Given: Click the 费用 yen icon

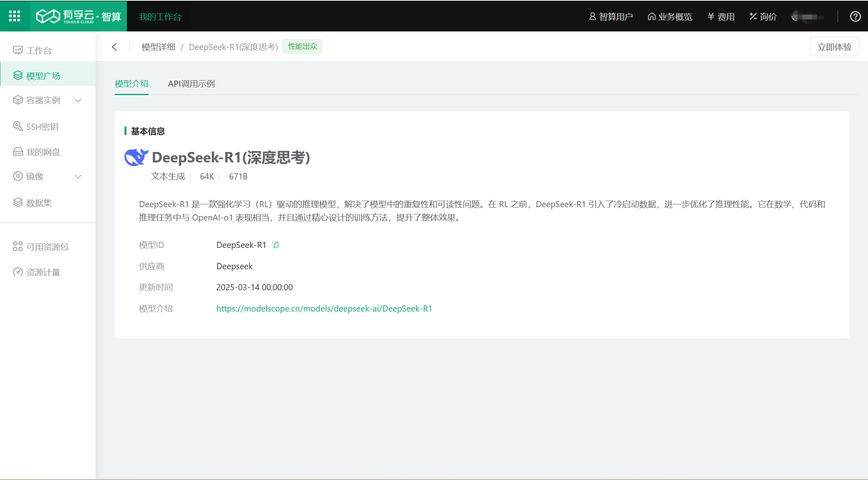Looking at the screenshot, I should (x=711, y=17).
